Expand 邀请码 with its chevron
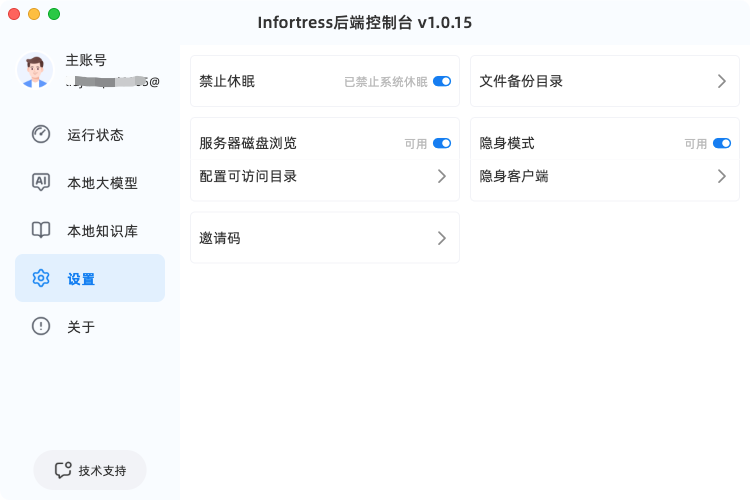Viewport: 750px width, 500px height. pyautogui.click(x=441, y=238)
